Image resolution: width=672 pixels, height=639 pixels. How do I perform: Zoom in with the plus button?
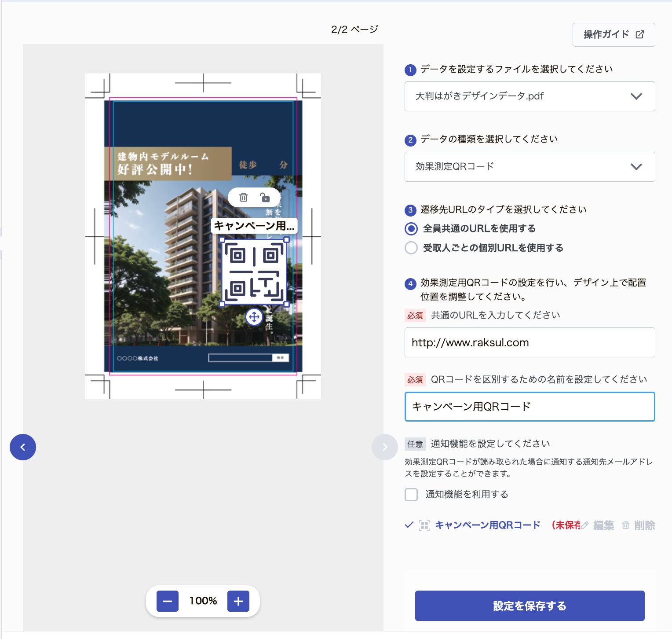[x=238, y=601]
